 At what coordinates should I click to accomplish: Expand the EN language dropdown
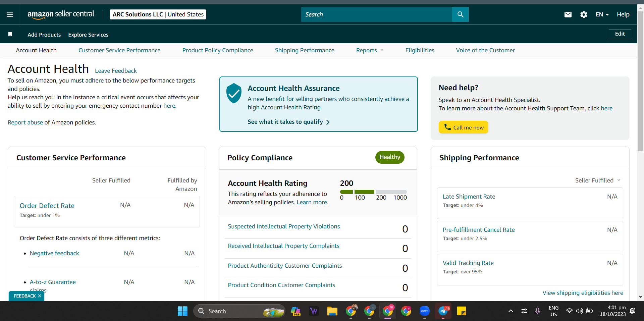click(x=602, y=14)
